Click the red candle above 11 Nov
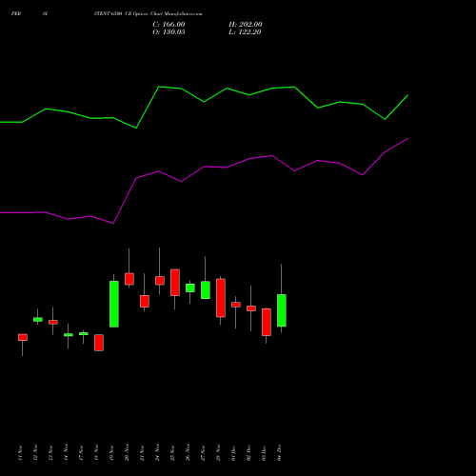This screenshot has height=476, width=476. click(23, 337)
